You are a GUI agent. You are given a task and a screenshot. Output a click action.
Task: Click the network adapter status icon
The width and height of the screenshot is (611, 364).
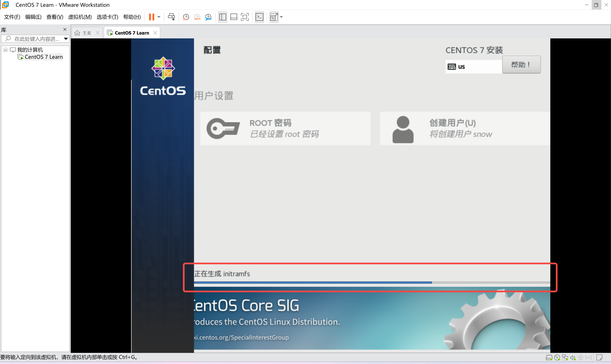pyautogui.click(x=565, y=358)
